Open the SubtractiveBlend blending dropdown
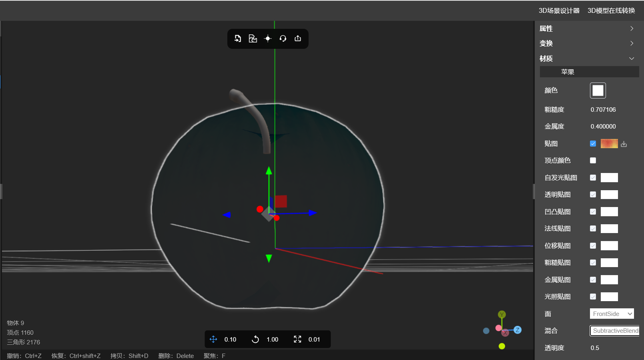Image resolution: width=644 pixels, height=360 pixels. coord(614,331)
